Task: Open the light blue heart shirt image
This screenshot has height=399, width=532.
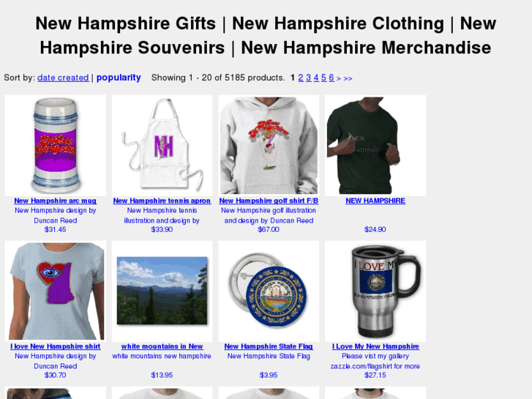Action: click(x=56, y=291)
